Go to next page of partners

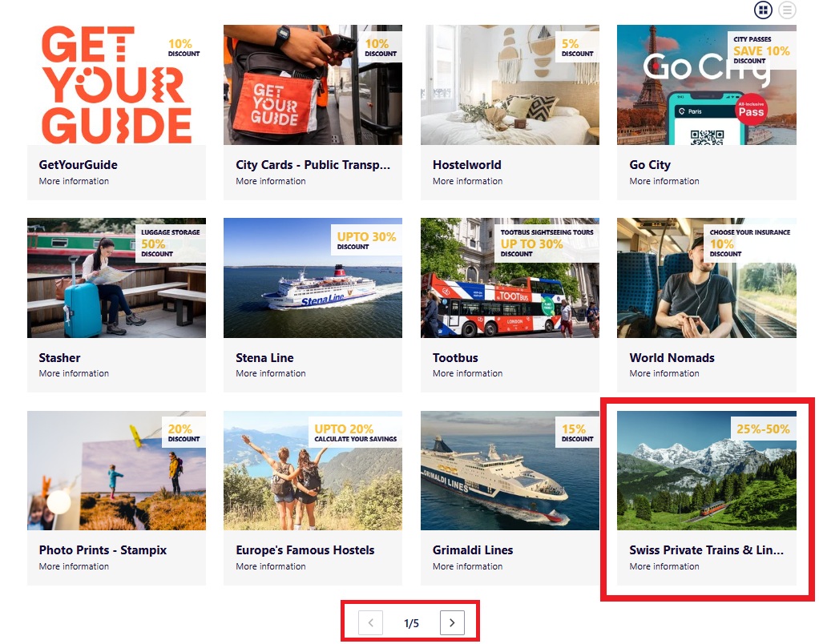[x=452, y=622]
